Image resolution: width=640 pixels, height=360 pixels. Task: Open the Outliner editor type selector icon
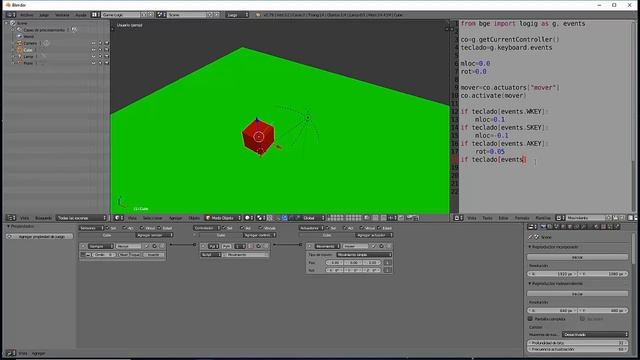click(x=11, y=218)
